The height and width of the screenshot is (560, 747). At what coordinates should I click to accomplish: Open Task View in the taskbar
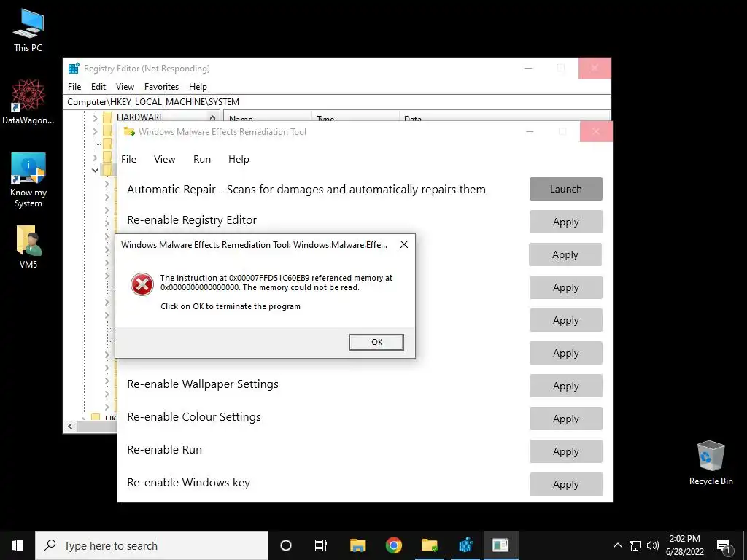click(x=321, y=545)
